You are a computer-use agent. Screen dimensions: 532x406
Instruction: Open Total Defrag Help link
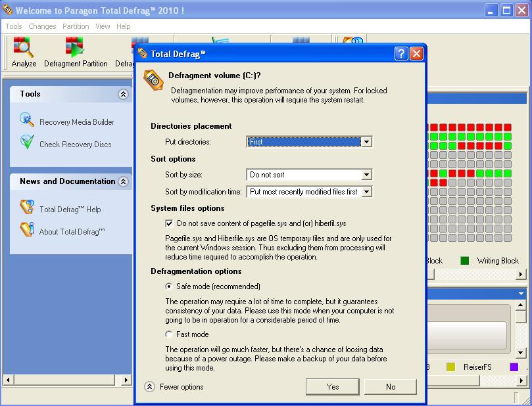tap(70, 210)
